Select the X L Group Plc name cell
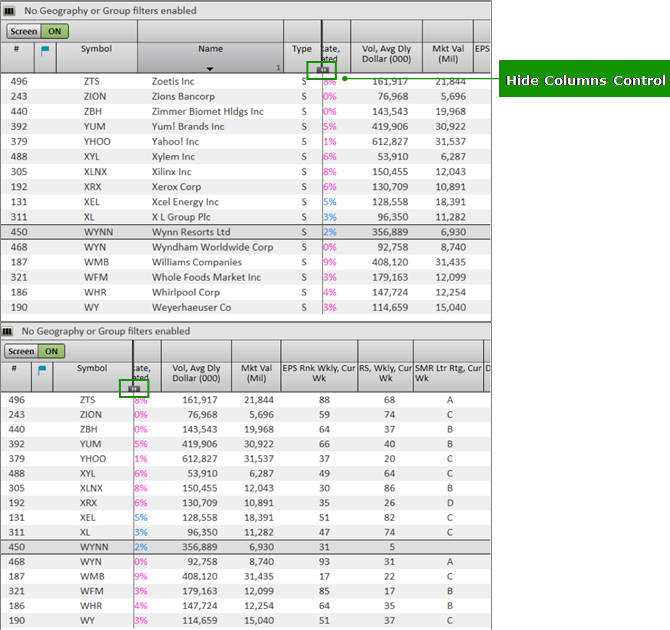The width and height of the screenshot is (670, 630). 181,217
